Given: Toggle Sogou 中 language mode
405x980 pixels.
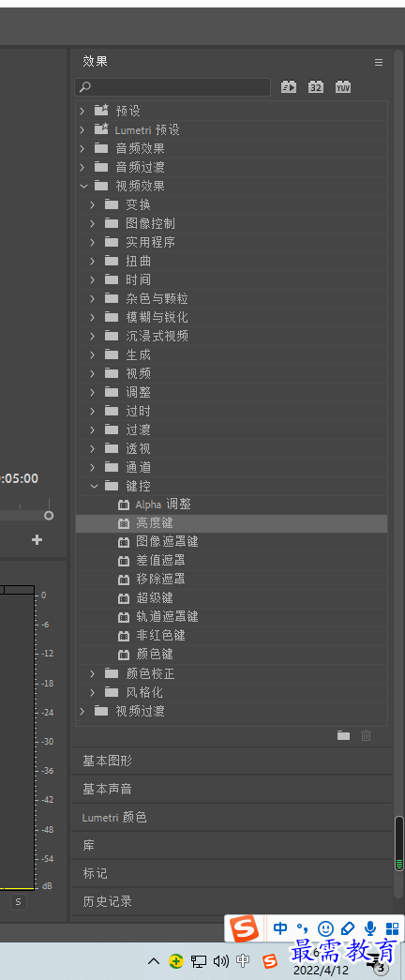Looking at the screenshot, I should pyautogui.click(x=280, y=928).
